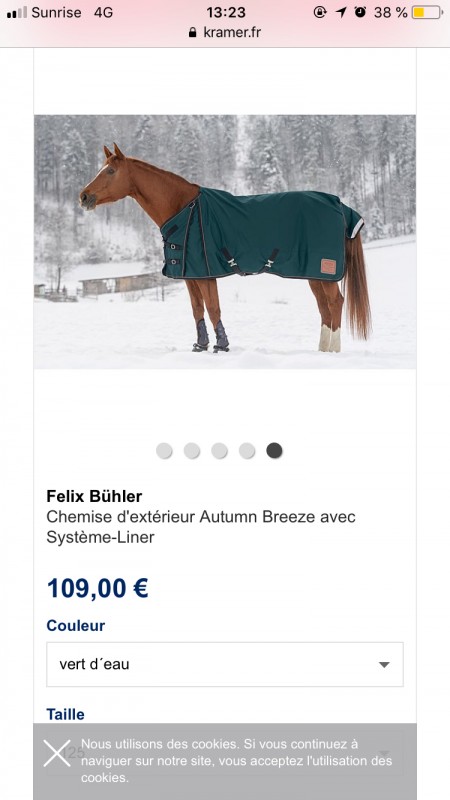Select the fifth active carousel dot
The width and height of the screenshot is (450, 800).
pos(274,451)
